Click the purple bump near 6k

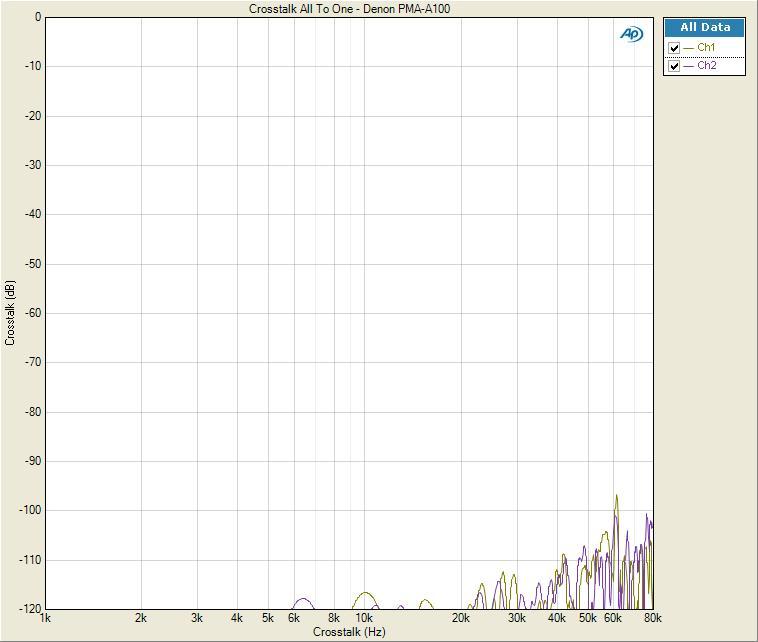click(x=302, y=600)
